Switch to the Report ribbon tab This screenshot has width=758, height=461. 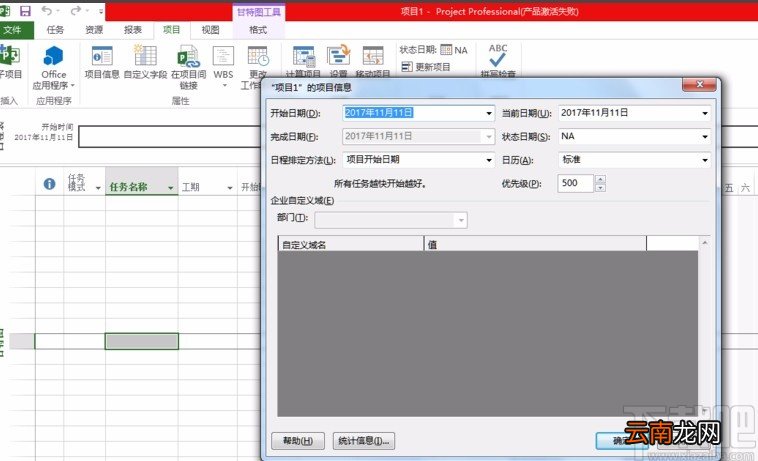[132, 30]
